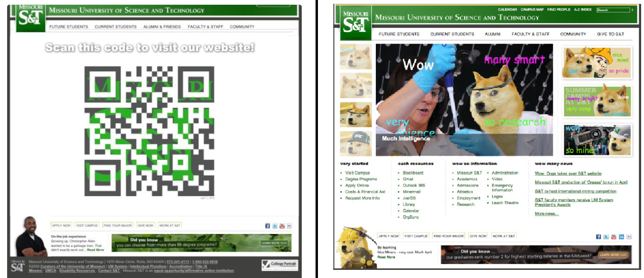Image resolution: width=644 pixels, height=278 pixels.
Task: Open Current Students on the QR code page
Action: pyautogui.click(x=115, y=27)
